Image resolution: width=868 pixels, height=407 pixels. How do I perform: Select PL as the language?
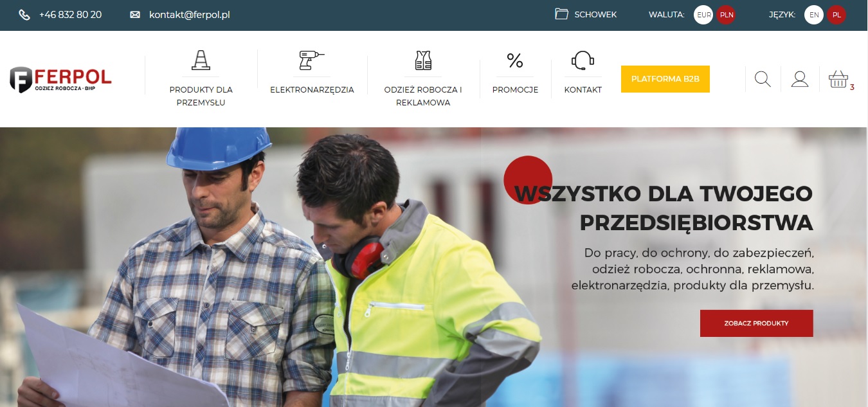pyautogui.click(x=836, y=15)
